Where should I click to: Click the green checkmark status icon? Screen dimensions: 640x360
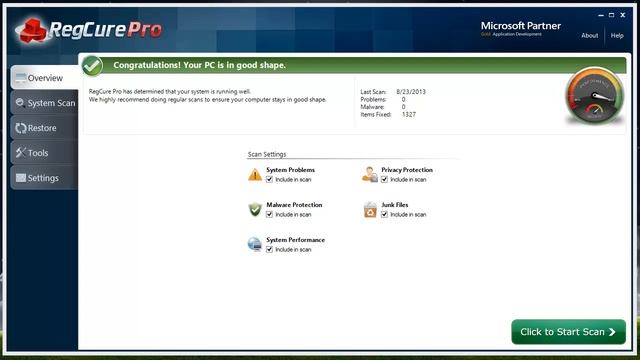click(x=92, y=66)
